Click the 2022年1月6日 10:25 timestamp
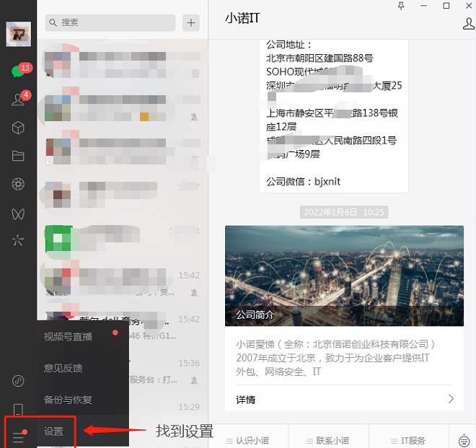Viewport: 476px width, 448px height. [344, 212]
